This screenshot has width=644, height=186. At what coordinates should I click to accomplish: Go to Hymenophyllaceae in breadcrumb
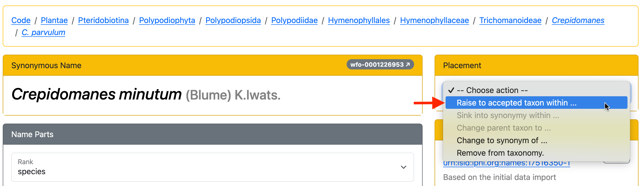(434, 20)
